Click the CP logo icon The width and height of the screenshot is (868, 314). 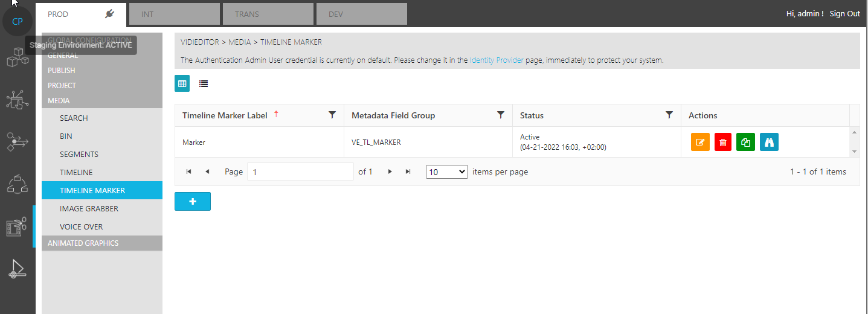pos(18,22)
